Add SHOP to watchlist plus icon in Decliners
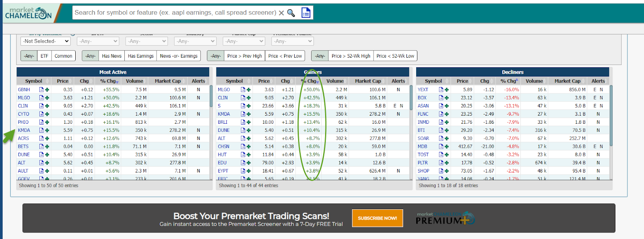Viewport: 644px width, 239px height. click(446, 171)
